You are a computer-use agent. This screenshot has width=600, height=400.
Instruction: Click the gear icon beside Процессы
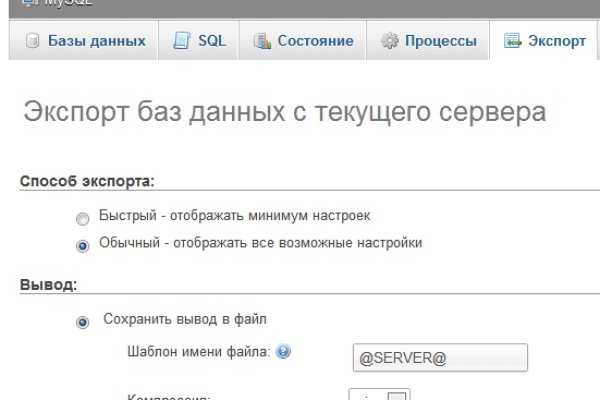(388, 42)
